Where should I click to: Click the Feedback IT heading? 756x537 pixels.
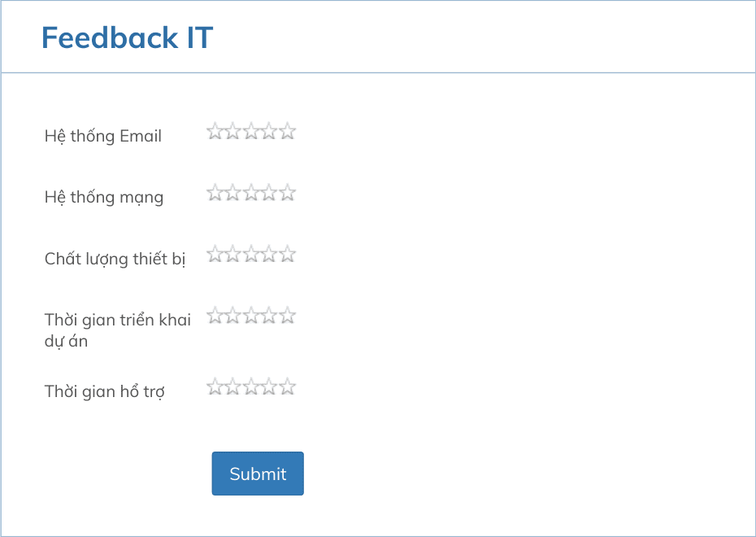(x=128, y=37)
